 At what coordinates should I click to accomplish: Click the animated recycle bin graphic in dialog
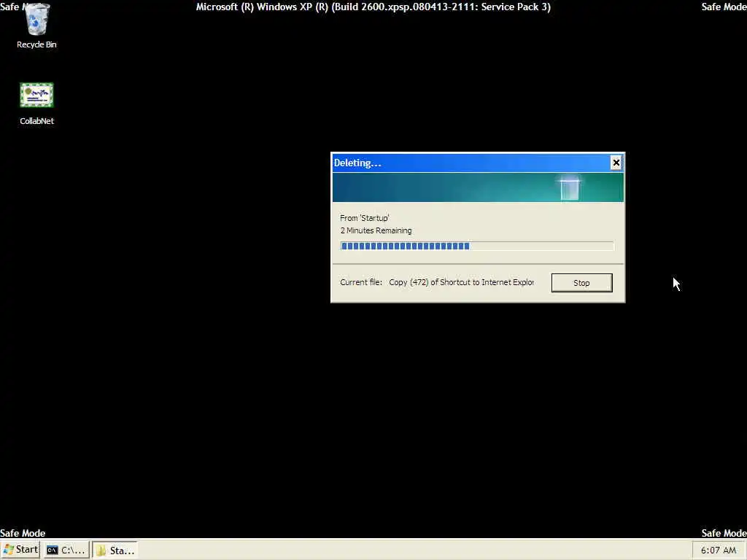point(569,188)
